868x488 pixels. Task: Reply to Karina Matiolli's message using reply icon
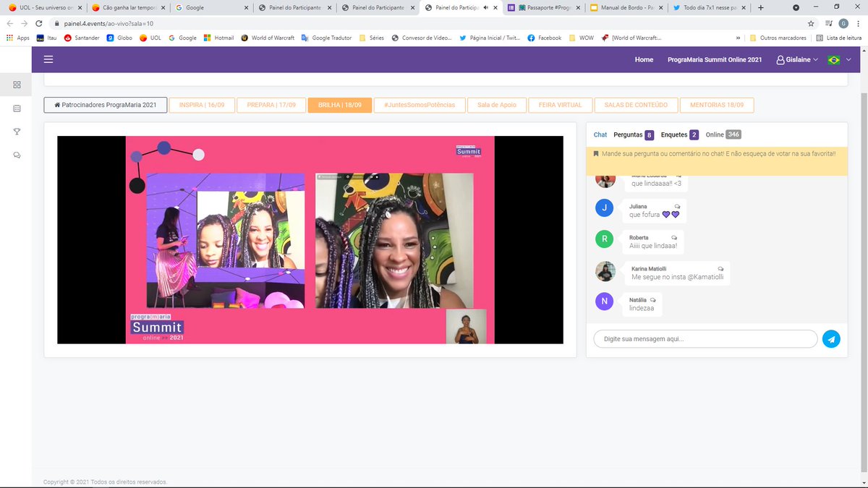click(720, 268)
